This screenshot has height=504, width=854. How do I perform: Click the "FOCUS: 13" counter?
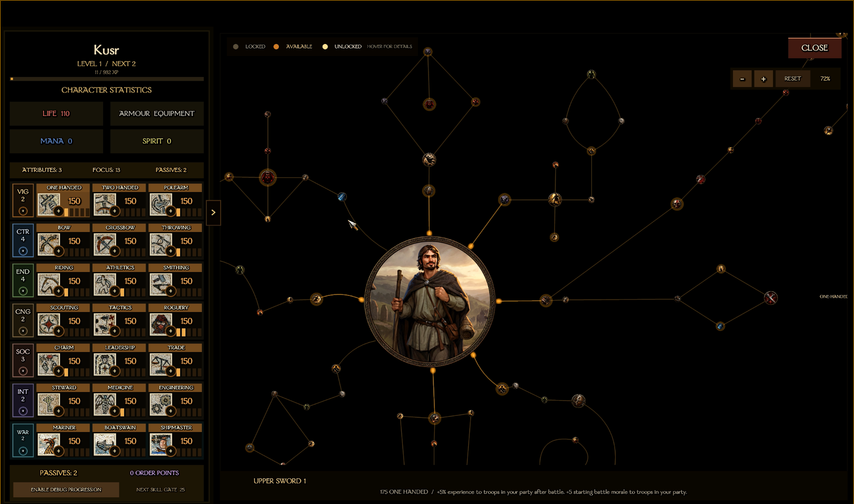(x=106, y=170)
